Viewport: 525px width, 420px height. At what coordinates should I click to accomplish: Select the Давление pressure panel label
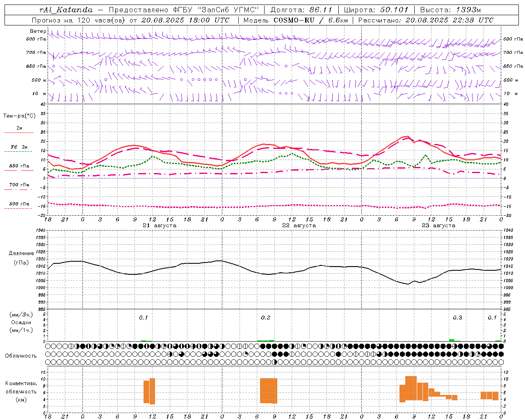tap(21, 253)
